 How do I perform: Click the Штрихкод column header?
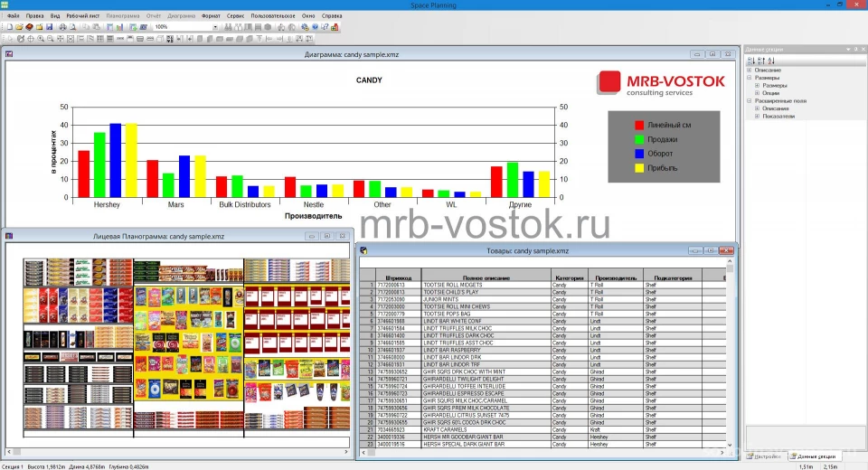click(x=398, y=277)
